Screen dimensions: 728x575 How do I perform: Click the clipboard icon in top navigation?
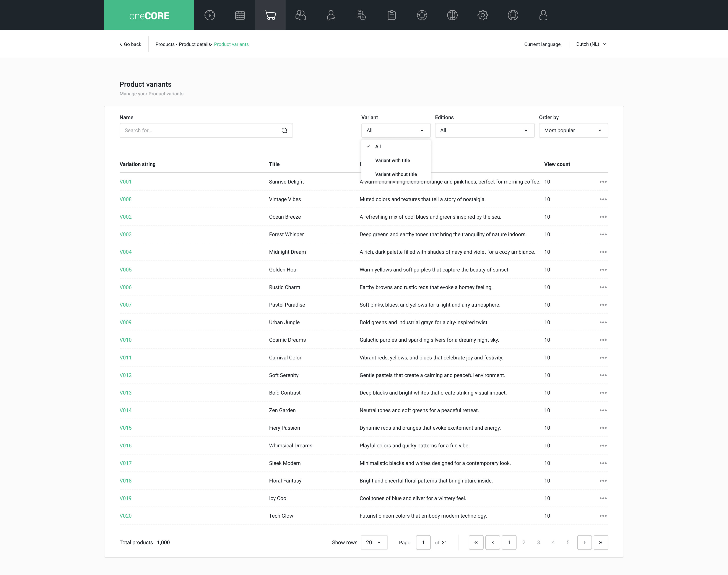click(392, 15)
